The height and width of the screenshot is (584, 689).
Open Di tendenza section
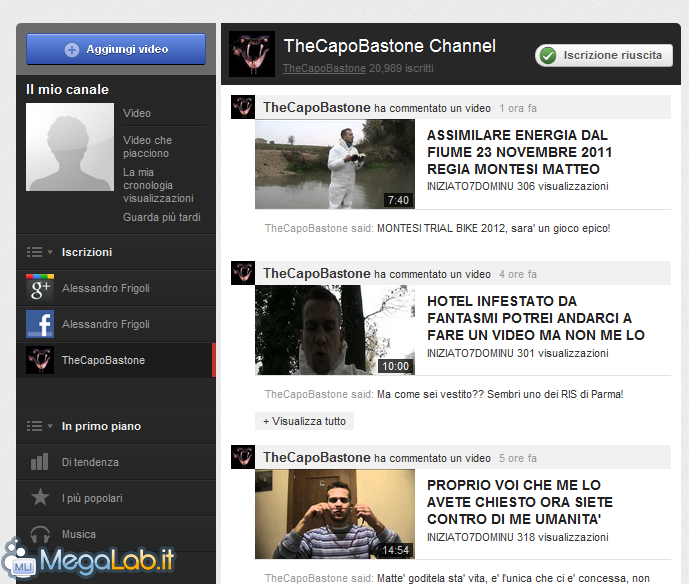116,462
